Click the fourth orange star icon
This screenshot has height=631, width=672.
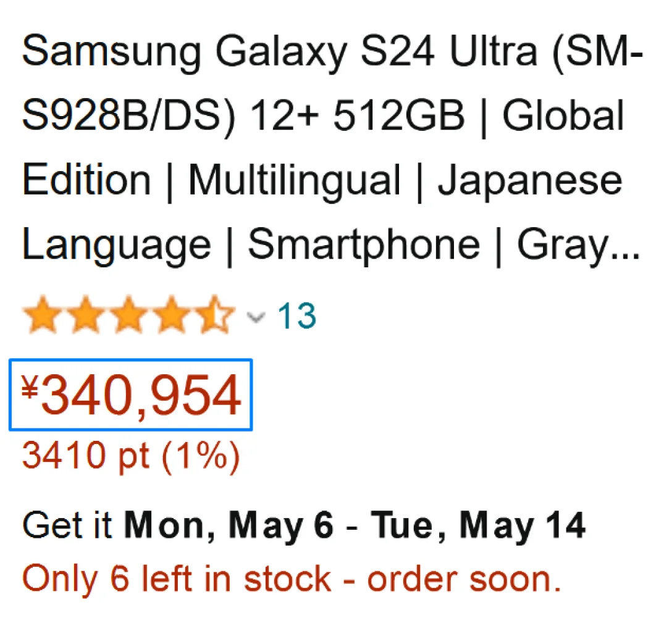[172, 315]
